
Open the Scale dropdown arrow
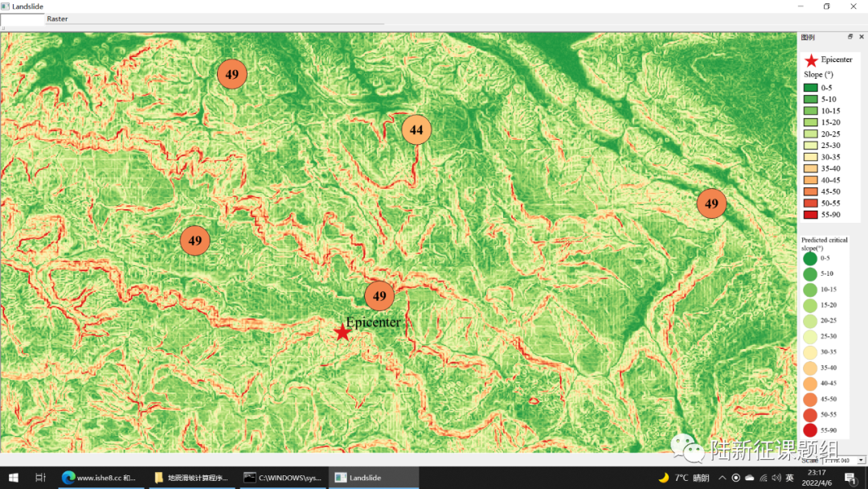point(860,460)
